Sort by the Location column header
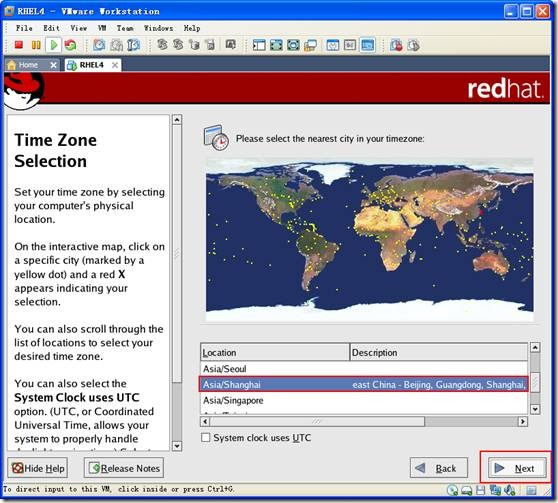The width and height of the screenshot is (558, 503). tap(275, 352)
